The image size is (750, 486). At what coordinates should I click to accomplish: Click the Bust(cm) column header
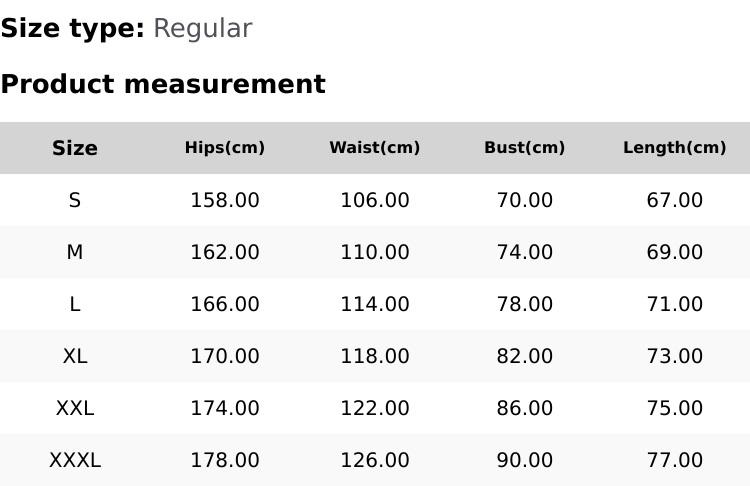(x=525, y=148)
